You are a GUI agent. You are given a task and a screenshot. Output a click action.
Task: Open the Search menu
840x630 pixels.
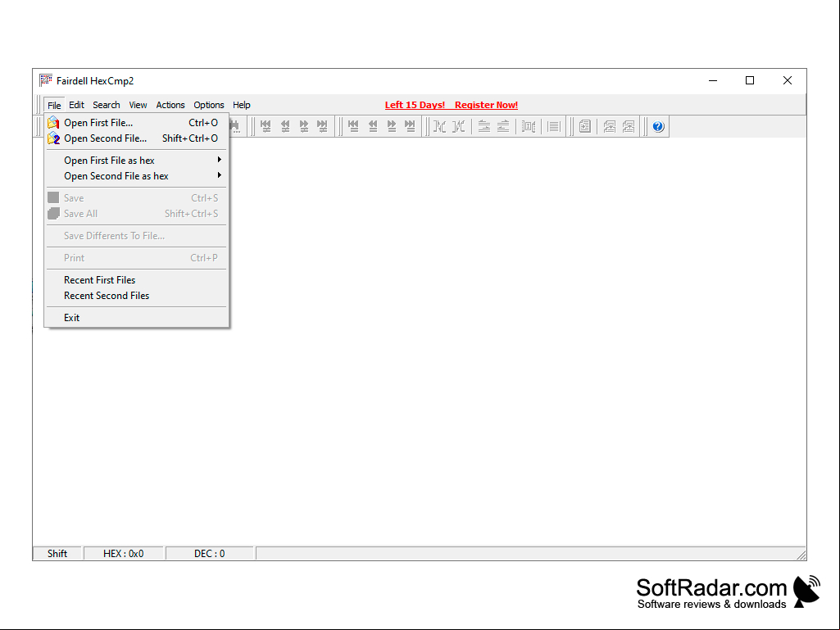(x=106, y=105)
